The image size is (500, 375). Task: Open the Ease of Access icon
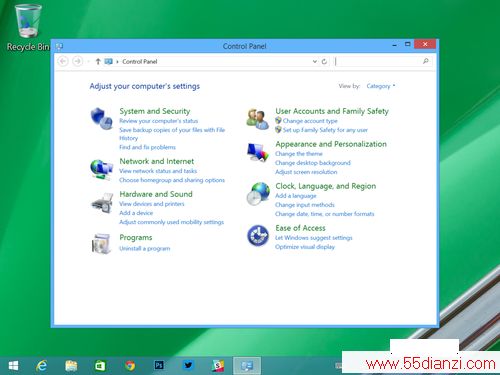(x=258, y=236)
